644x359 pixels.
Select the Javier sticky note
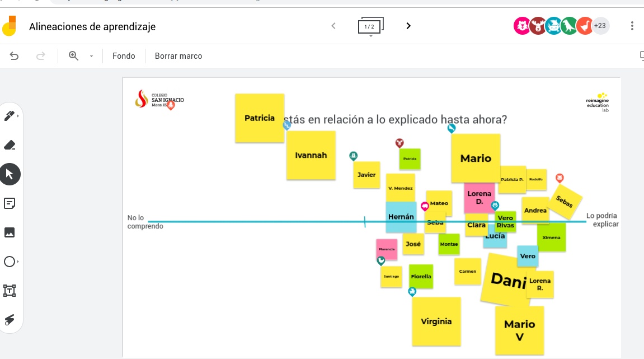[366, 175]
